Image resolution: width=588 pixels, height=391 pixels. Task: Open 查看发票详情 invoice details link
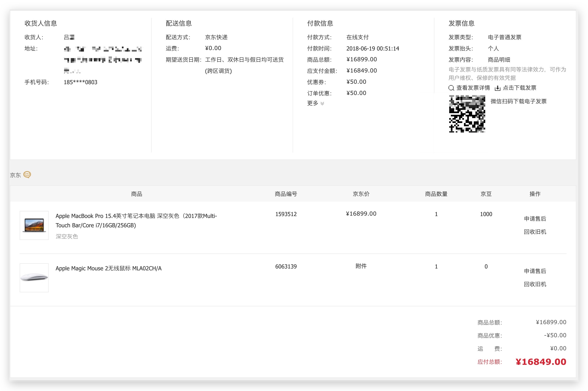473,88
